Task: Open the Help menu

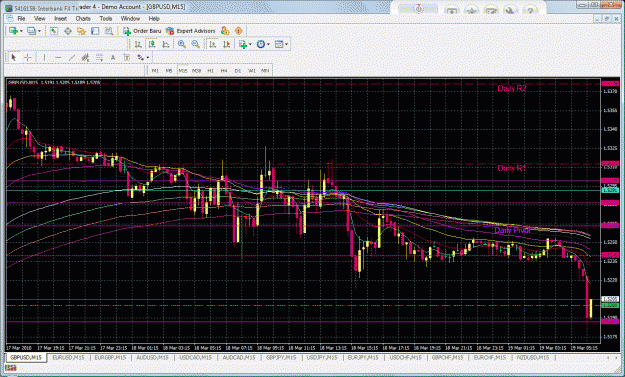Action: click(x=154, y=18)
